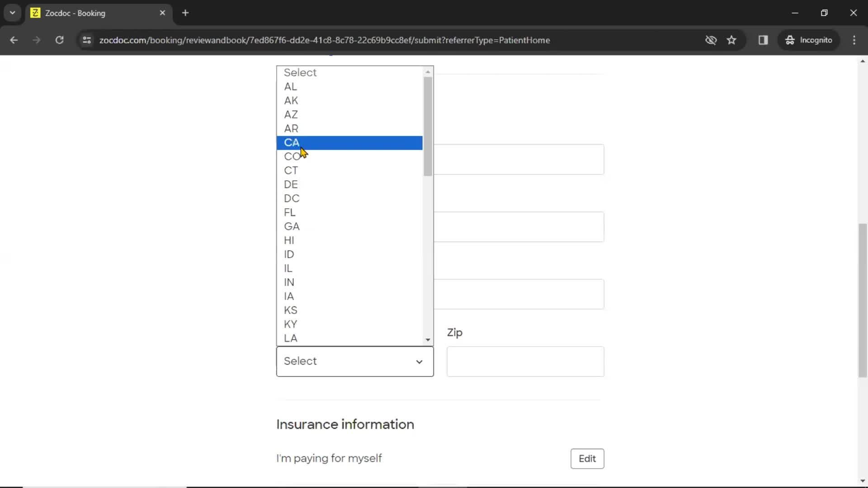
Task: Select the Zocdoc - Booking tab
Action: pyautogui.click(x=99, y=13)
